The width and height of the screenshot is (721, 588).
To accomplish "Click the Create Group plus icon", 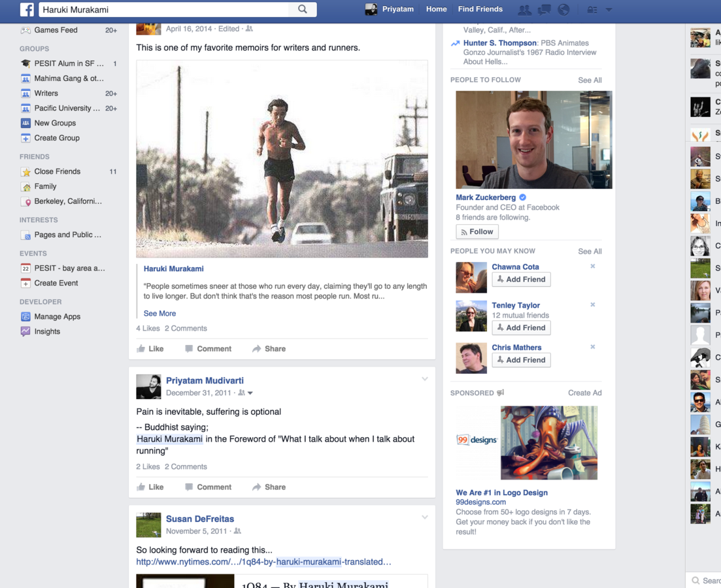I will [25, 138].
